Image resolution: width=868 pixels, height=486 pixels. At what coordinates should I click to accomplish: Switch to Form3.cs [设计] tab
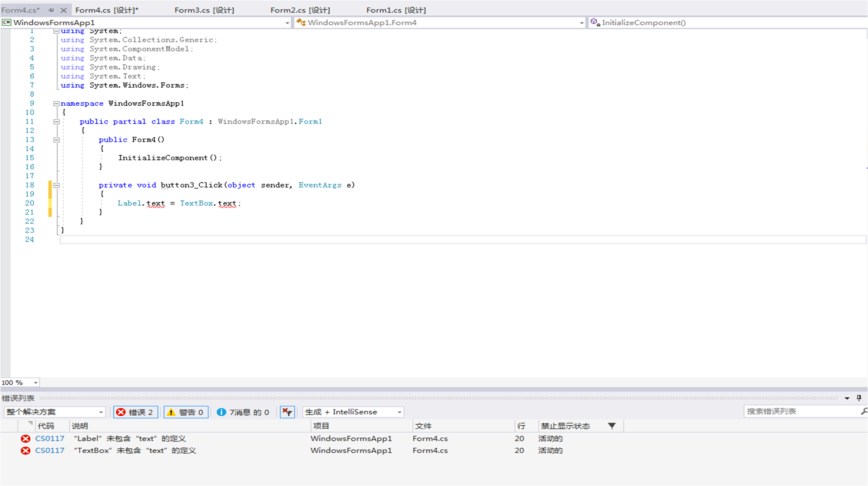(204, 10)
